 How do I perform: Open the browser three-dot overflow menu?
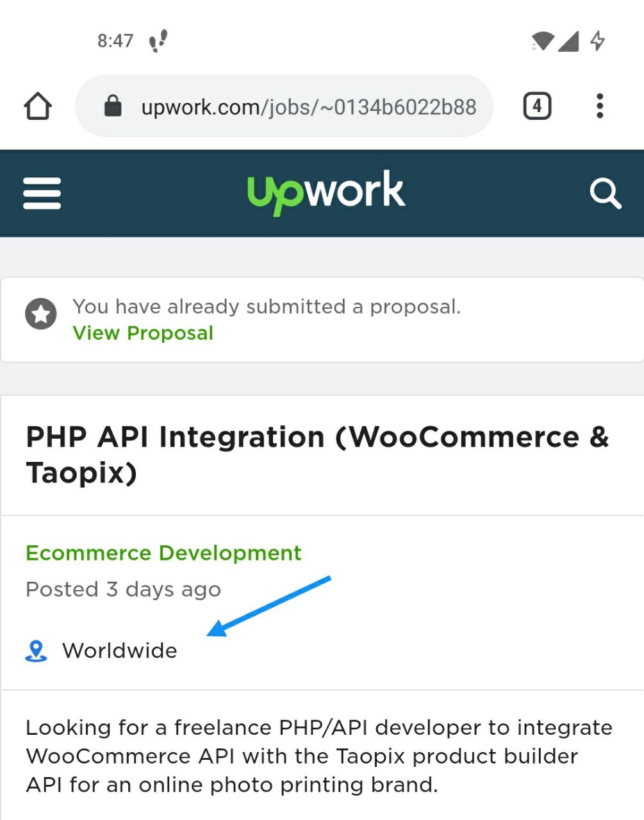pyautogui.click(x=600, y=106)
